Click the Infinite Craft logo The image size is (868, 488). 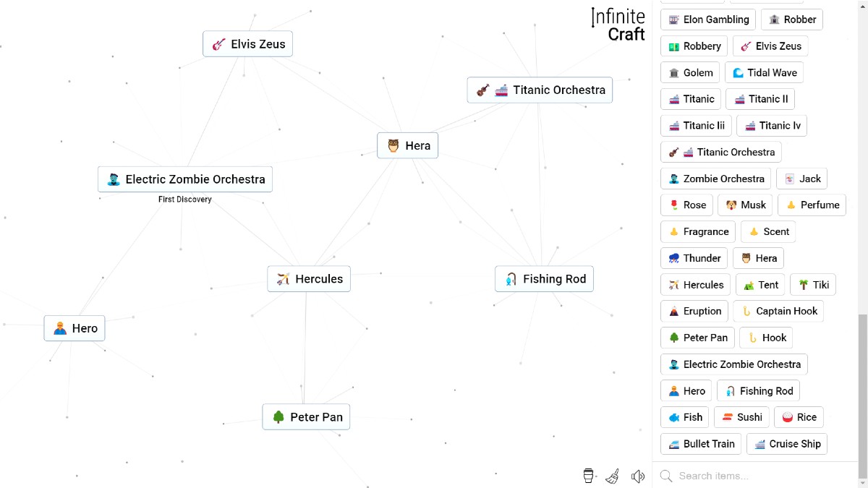[618, 25]
